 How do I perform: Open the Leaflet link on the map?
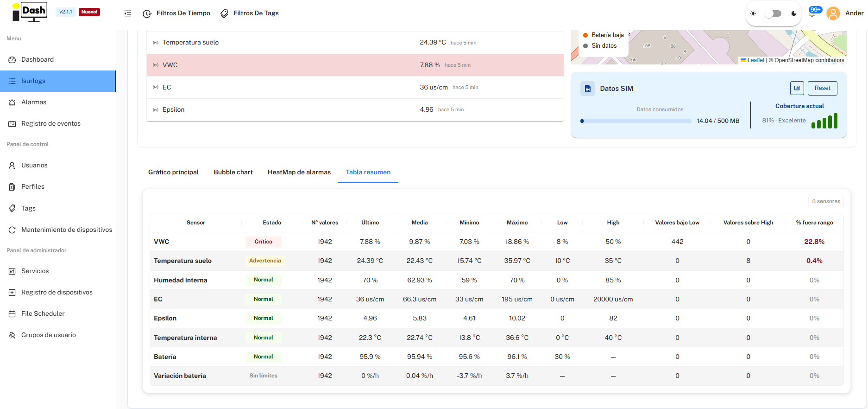(x=756, y=60)
